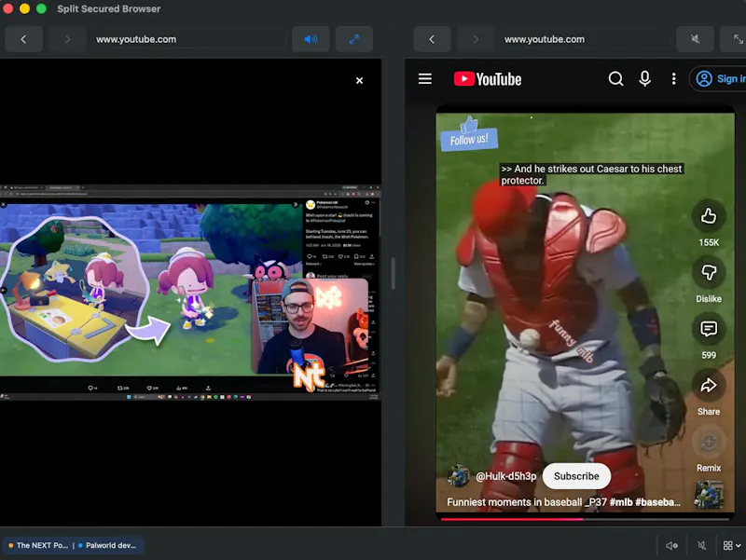
Task: Open @Hulk-d5h3p channel name link
Action: [x=505, y=476]
